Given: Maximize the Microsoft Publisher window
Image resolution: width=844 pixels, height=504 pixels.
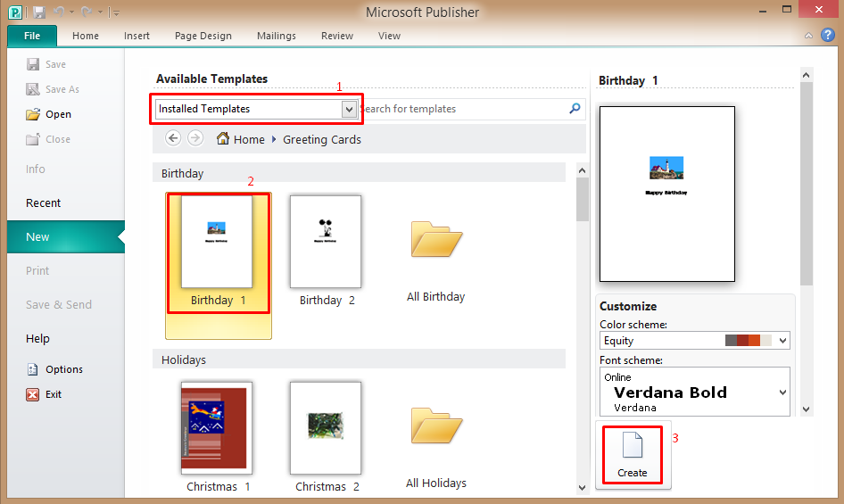Looking at the screenshot, I should tap(787, 9).
